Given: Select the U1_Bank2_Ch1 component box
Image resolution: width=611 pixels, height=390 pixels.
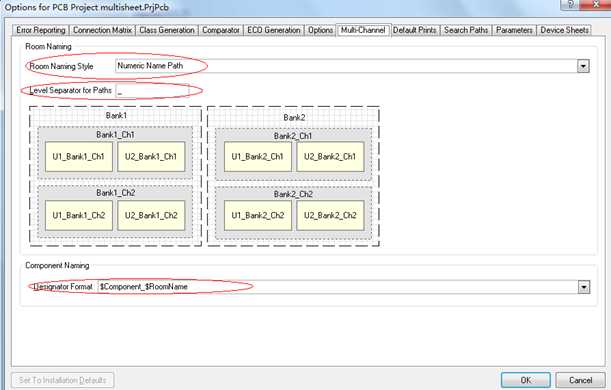Looking at the screenshot, I should pos(258,157).
